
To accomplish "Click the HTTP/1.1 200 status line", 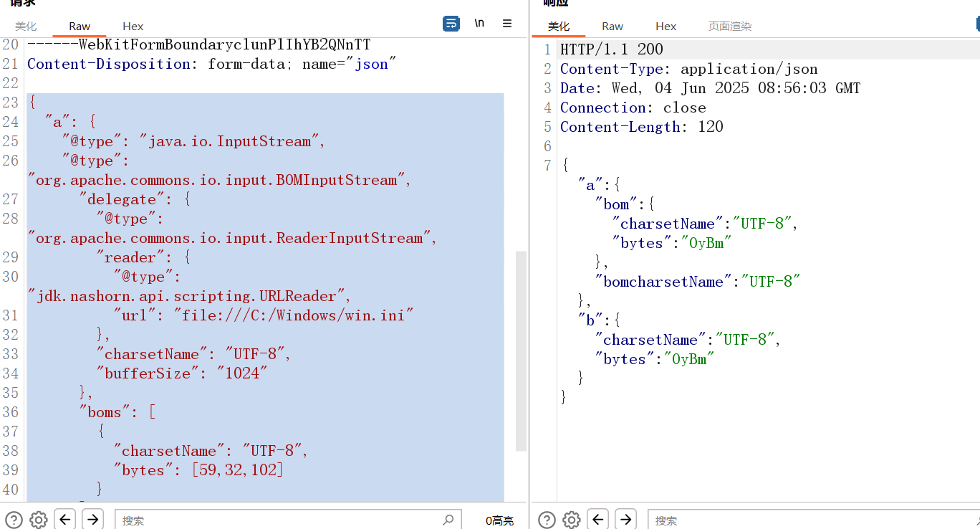I will [612, 49].
